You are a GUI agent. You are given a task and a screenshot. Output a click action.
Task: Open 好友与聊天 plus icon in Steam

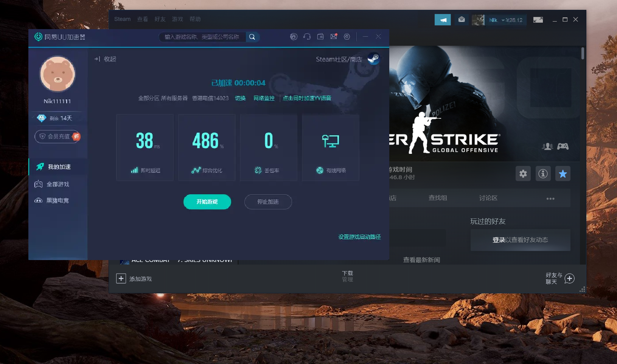[x=570, y=279]
